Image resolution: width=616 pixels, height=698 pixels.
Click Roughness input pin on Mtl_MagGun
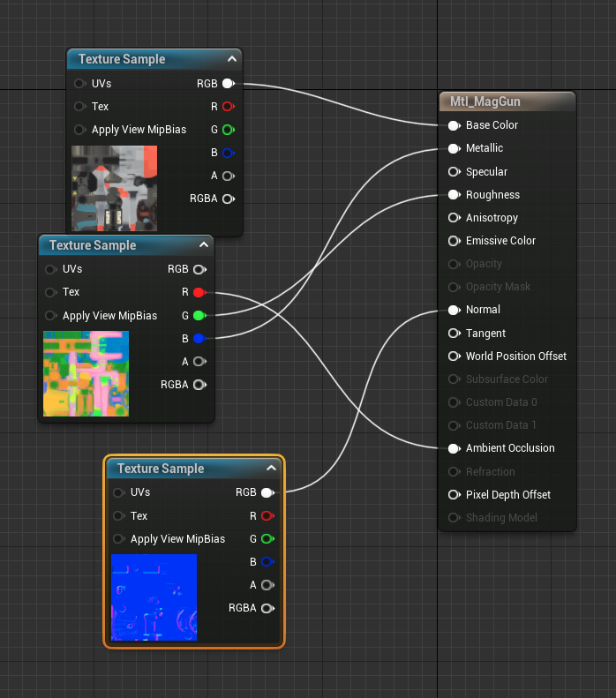[454, 195]
